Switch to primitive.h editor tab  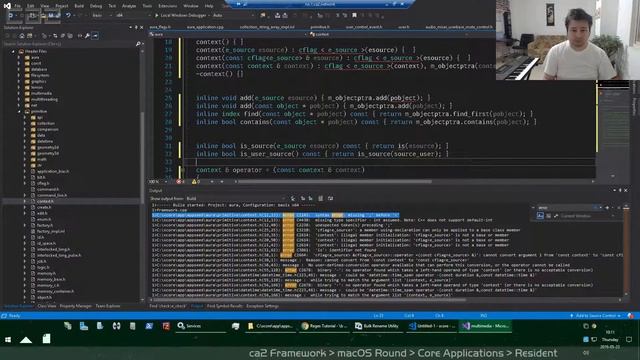pyautogui.click(x=320, y=27)
